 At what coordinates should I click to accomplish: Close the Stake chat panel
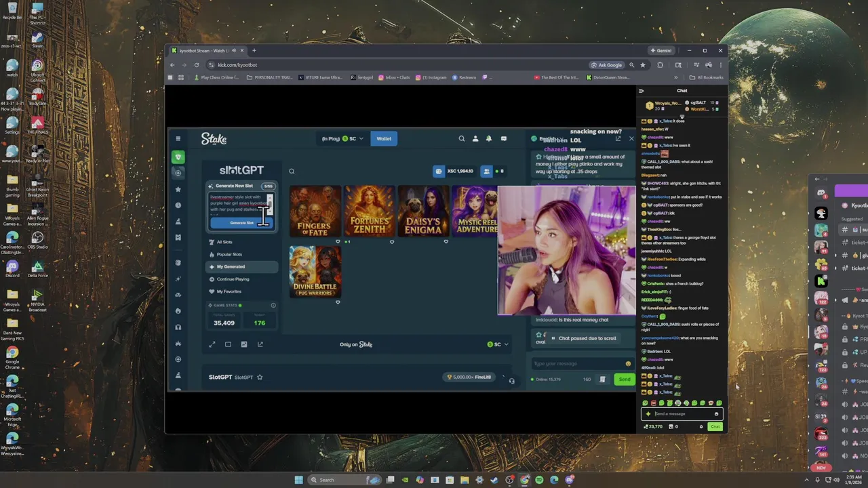[631, 138]
